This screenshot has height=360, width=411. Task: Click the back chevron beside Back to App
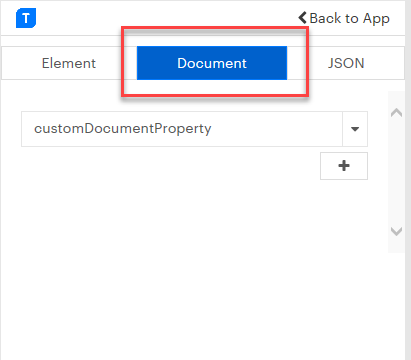[x=302, y=18]
